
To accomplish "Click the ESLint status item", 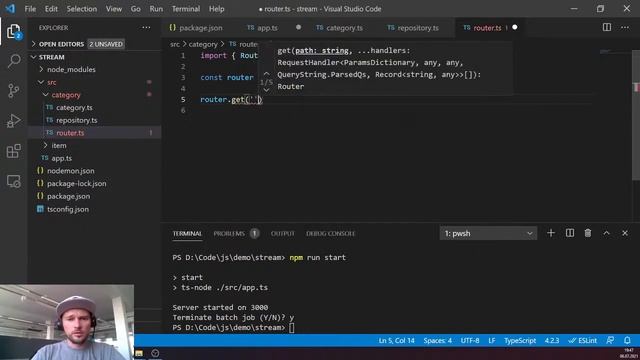I will click(x=583, y=340).
